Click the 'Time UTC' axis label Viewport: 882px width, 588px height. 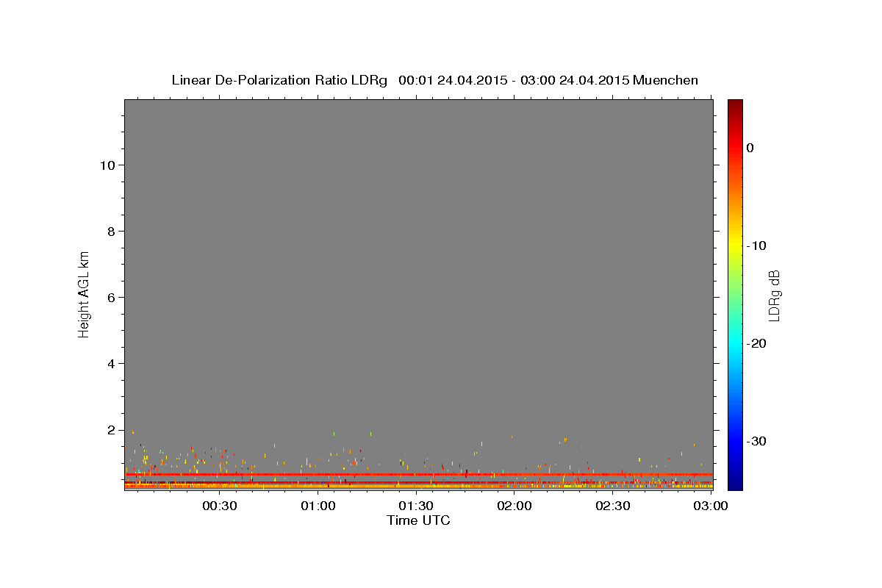(x=418, y=520)
